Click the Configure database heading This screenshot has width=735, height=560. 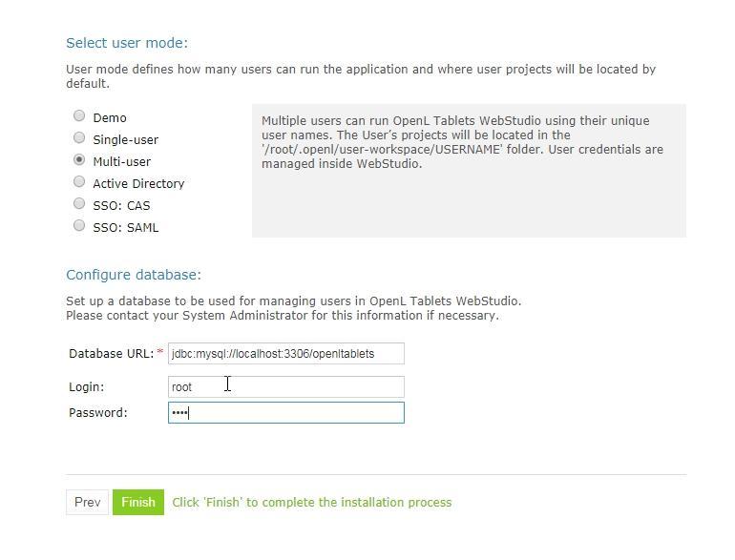134,275
